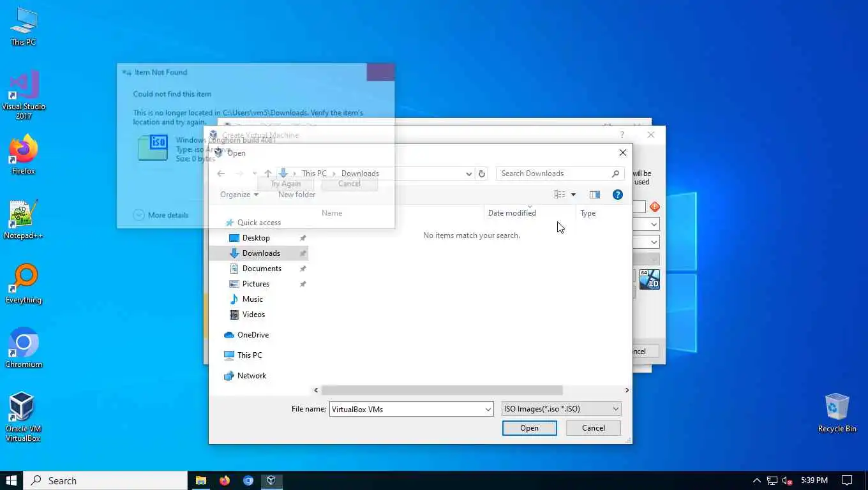Close the Open dialog
This screenshot has height=490, width=868.
(x=623, y=152)
